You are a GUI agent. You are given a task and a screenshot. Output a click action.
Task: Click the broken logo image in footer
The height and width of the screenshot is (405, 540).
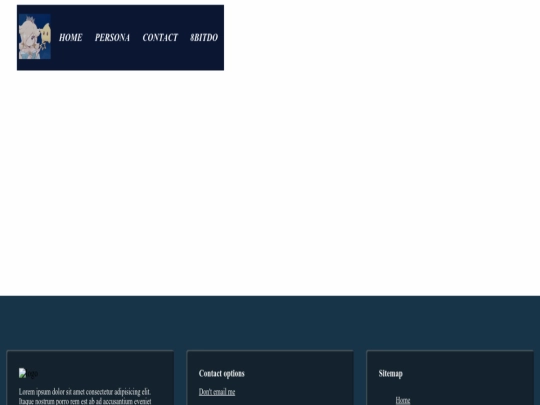click(28, 373)
